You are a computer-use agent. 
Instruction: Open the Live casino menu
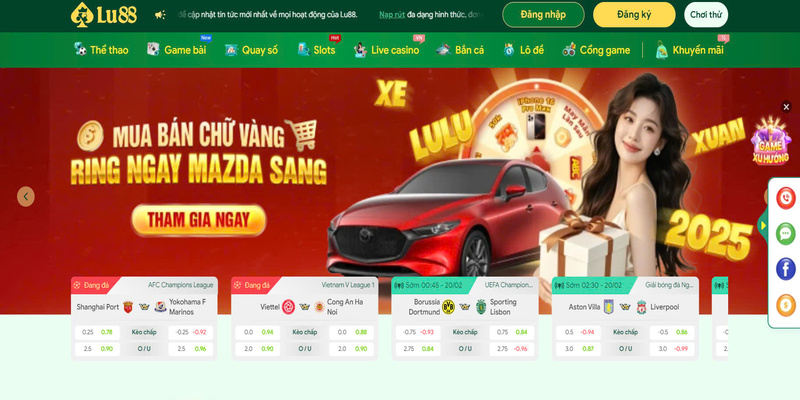388,50
